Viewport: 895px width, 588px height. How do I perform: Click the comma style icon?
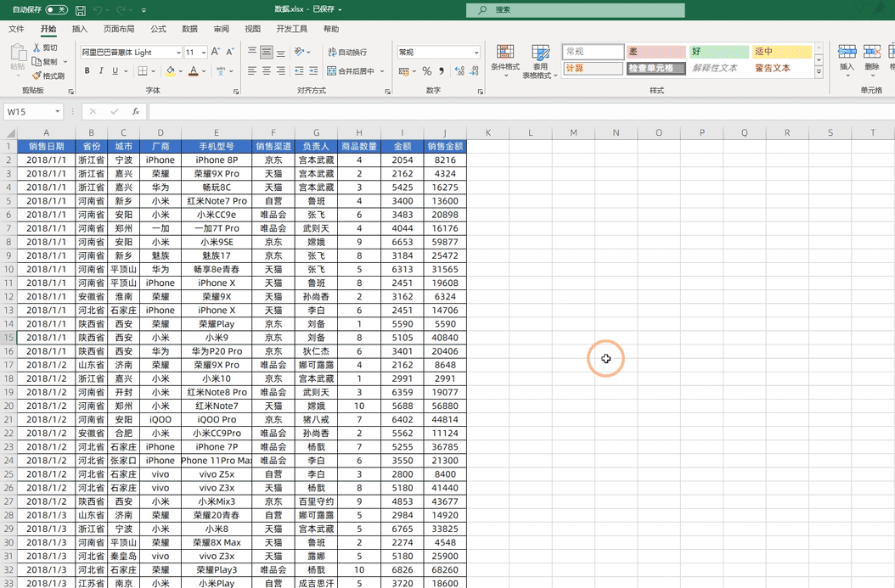coord(442,71)
